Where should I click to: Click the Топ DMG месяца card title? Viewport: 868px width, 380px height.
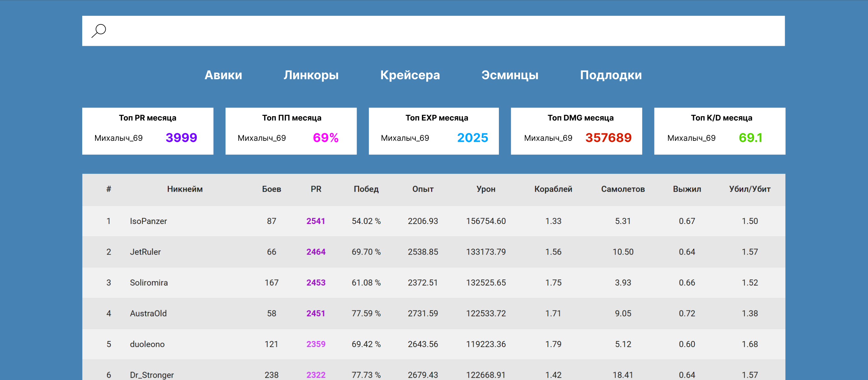(580, 118)
